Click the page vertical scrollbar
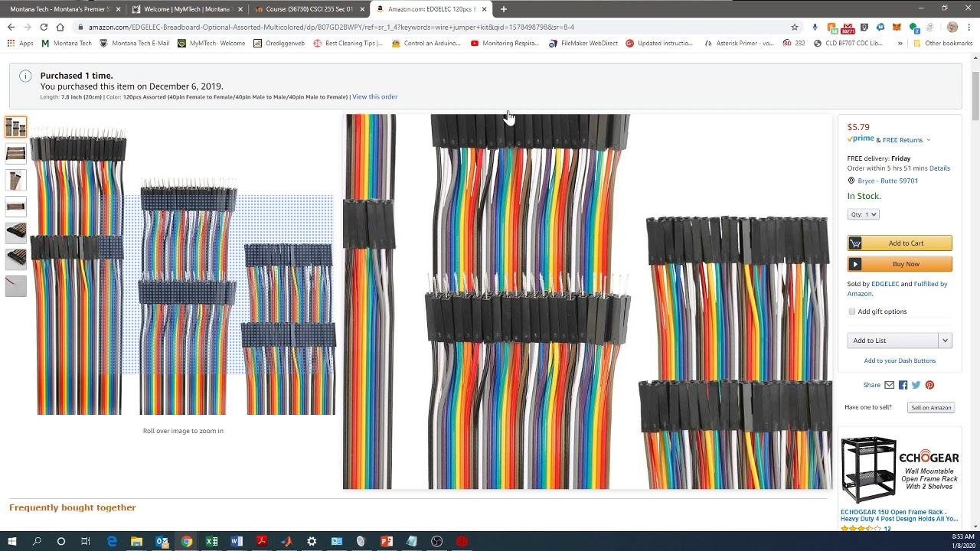 point(975,96)
